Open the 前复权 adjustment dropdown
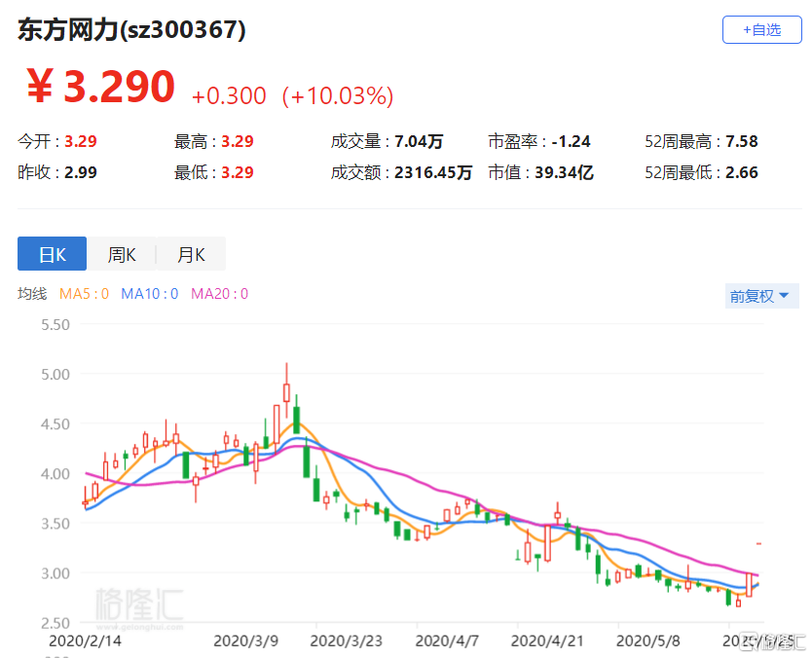Image resolution: width=812 pixels, height=658 pixels. coord(761,296)
